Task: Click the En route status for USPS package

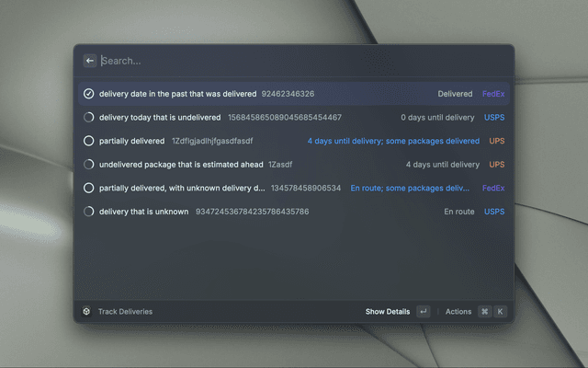Action: (x=458, y=212)
